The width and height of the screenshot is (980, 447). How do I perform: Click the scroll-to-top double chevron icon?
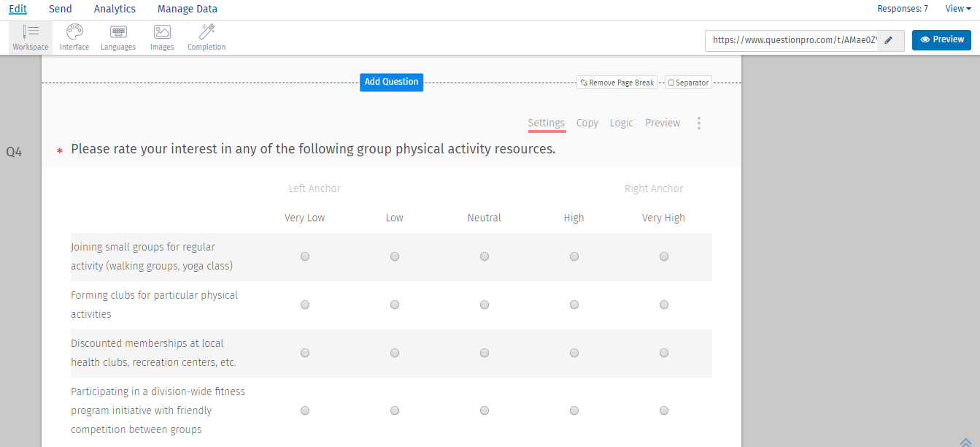click(965, 440)
